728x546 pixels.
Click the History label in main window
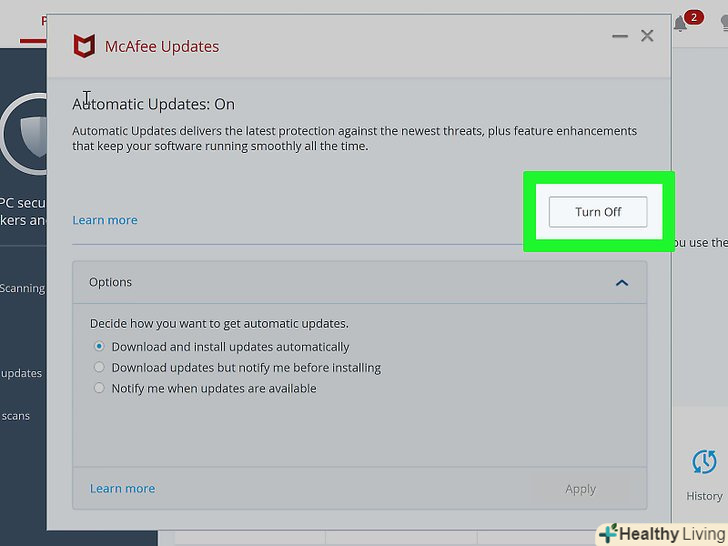point(704,496)
